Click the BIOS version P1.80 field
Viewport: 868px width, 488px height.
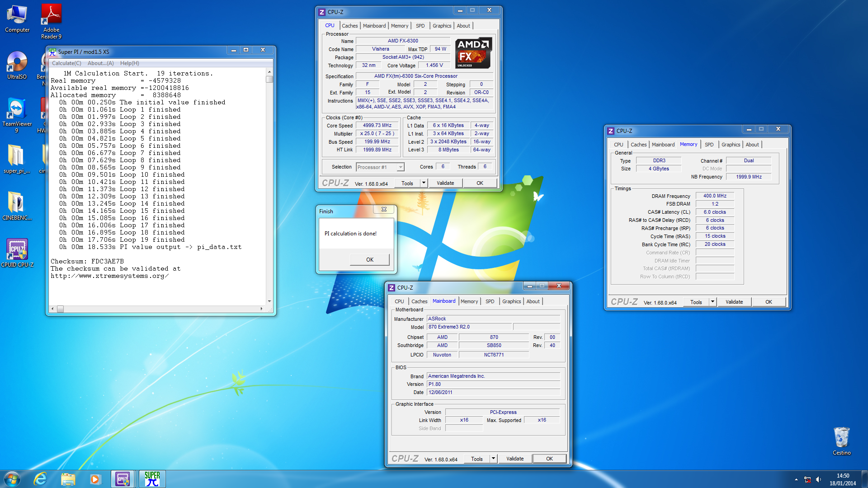tap(493, 384)
